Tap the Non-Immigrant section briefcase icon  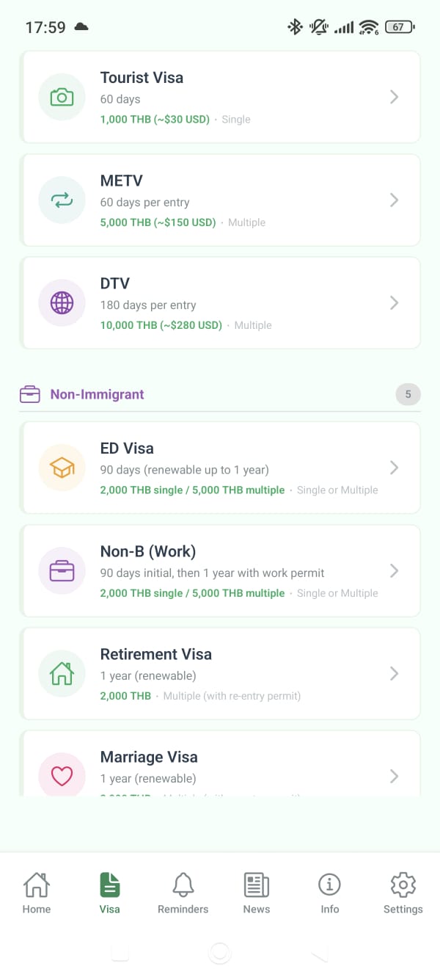click(29, 394)
